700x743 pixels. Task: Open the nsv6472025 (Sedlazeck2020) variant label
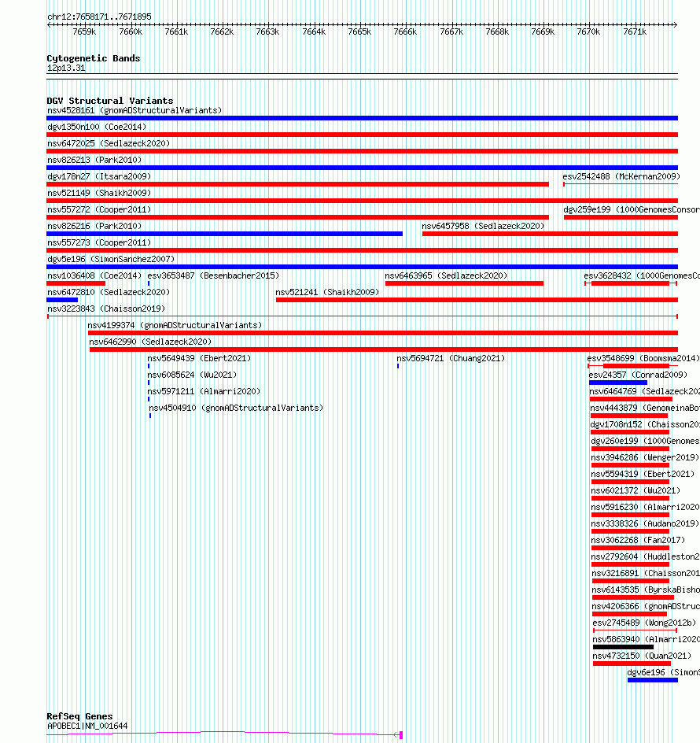[x=109, y=143]
